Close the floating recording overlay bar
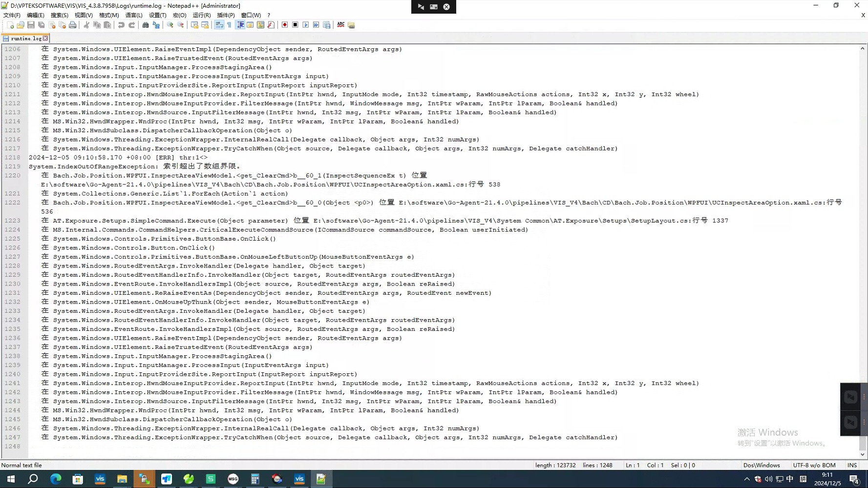Image resolution: width=868 pixels, height=488 pixels. tap(446, 7)
